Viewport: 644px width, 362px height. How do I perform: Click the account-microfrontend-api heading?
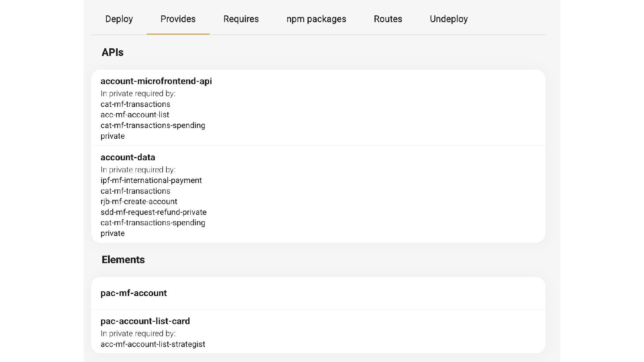pyautogui.click(x=156, y=81)
